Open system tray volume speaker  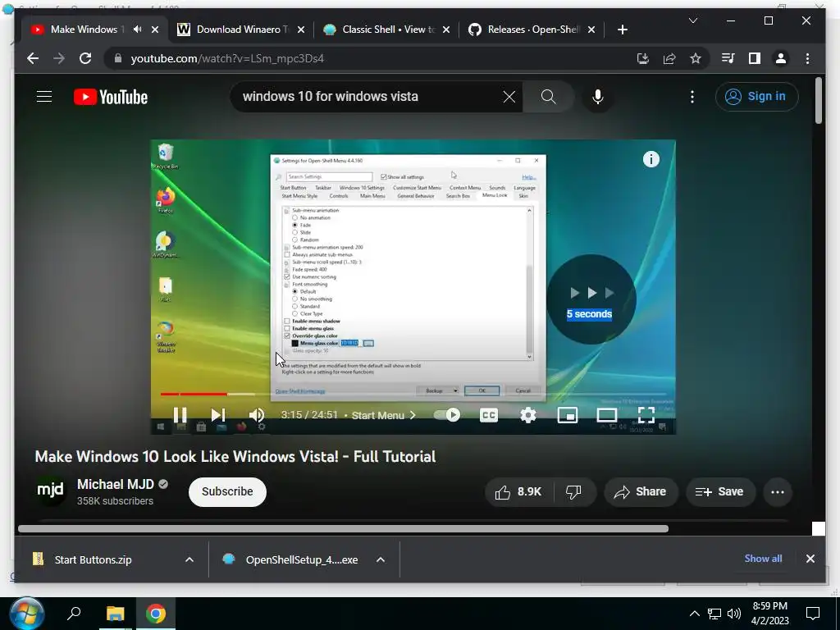734,614
